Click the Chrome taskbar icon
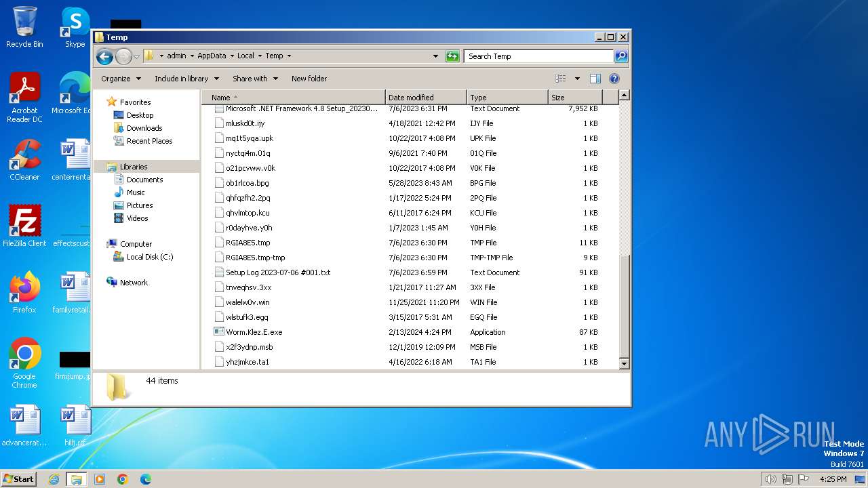The height and width of the screenshot is (488, 868). [x=123, y=479]
